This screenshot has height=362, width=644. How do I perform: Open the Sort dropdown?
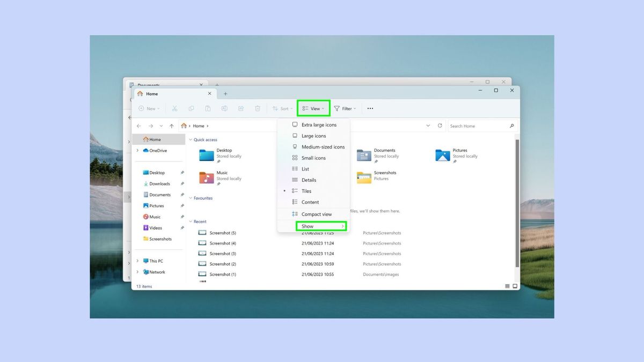283,108
